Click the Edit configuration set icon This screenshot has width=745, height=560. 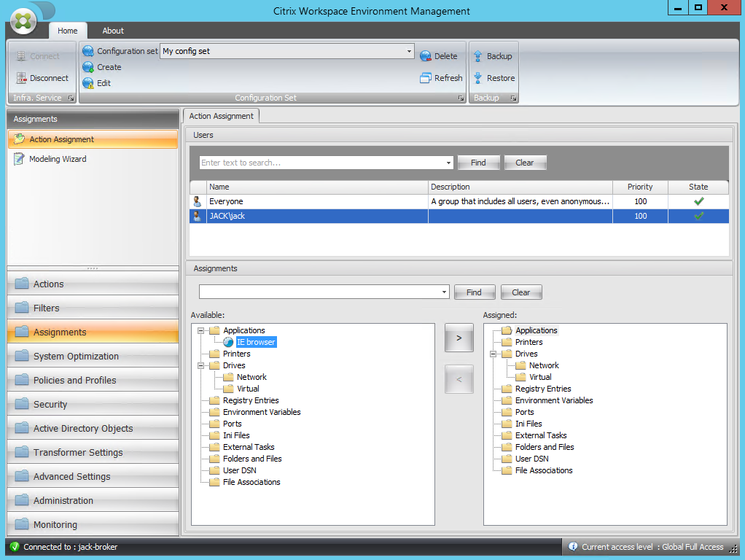pos(88,82)
